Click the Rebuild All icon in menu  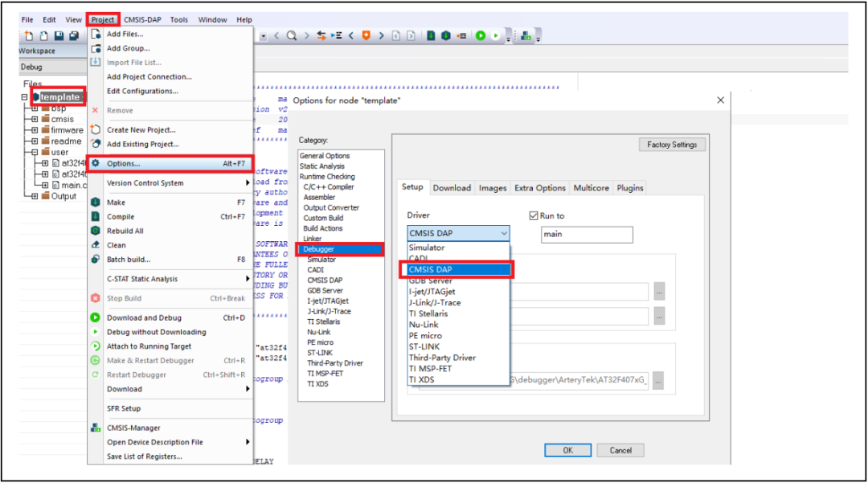click(95, 231)
